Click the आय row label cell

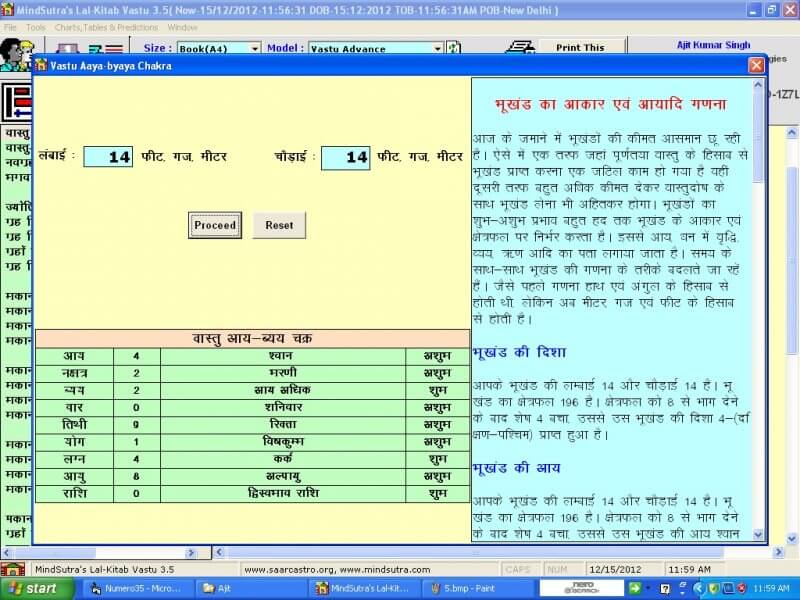pyautogui.click(x=74, y=356)
